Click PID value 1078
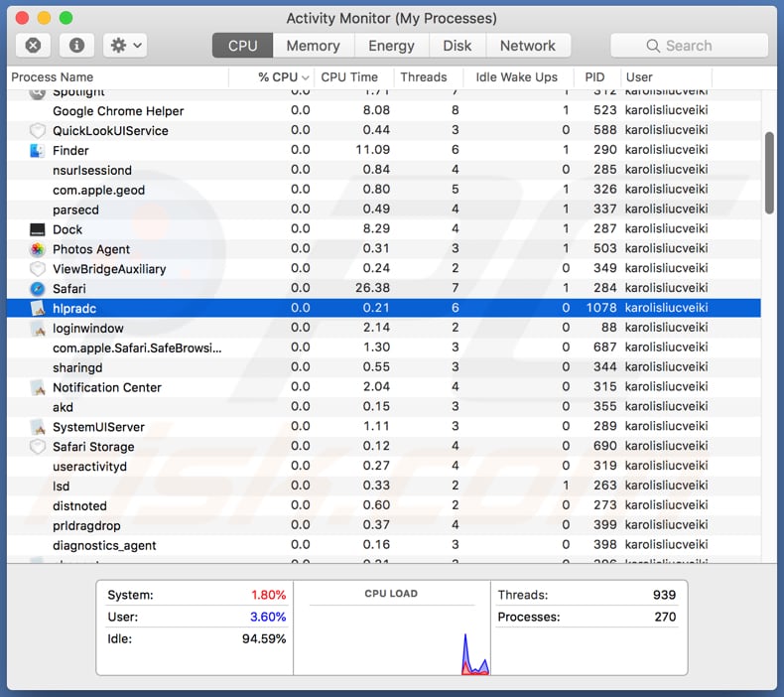This screenshot has width=784, height=697. point(601,308)
